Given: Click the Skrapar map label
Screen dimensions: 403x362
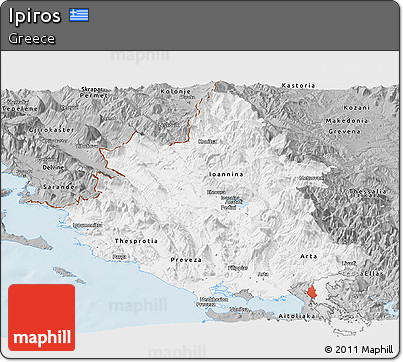Looking at the screenshot, I should (92, 89).
